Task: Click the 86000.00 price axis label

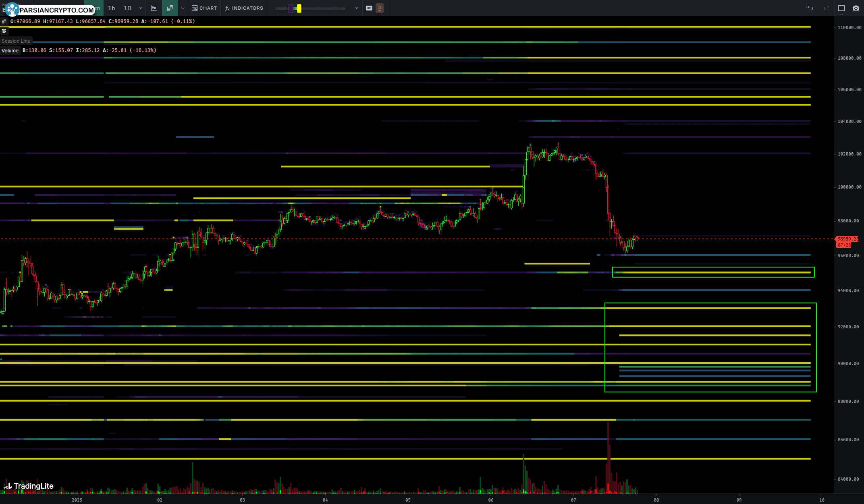Action: point(848,440)
